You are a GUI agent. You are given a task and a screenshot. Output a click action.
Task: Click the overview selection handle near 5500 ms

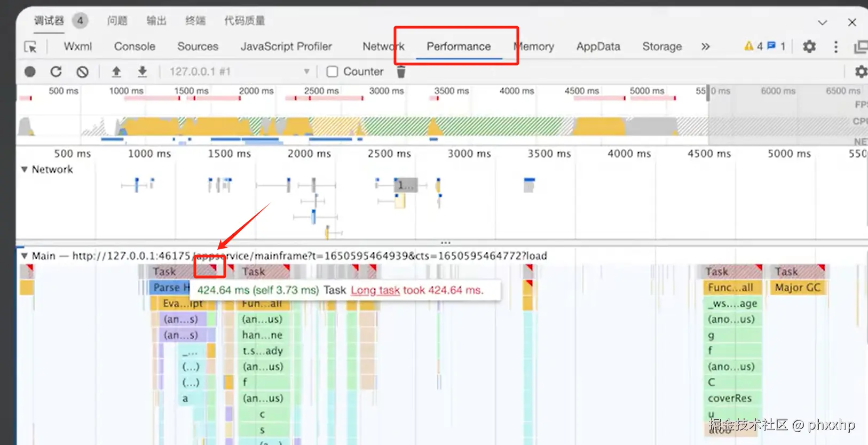(708, 92)
